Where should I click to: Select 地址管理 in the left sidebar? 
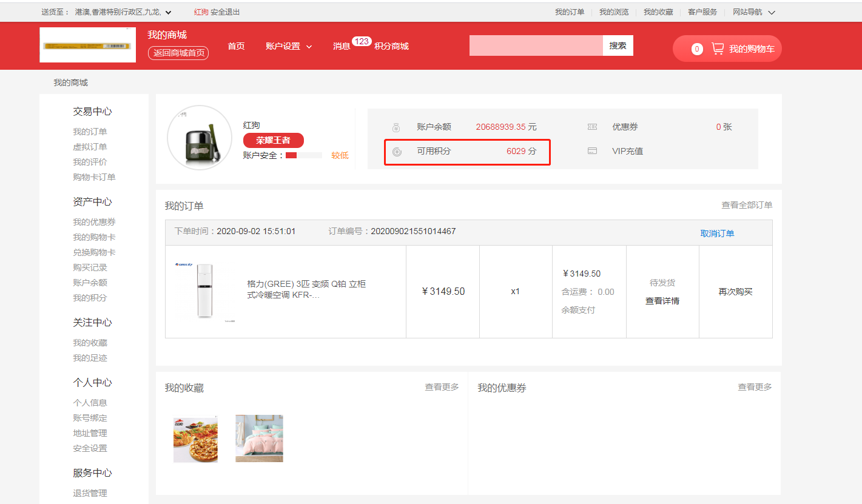point(90,433)
